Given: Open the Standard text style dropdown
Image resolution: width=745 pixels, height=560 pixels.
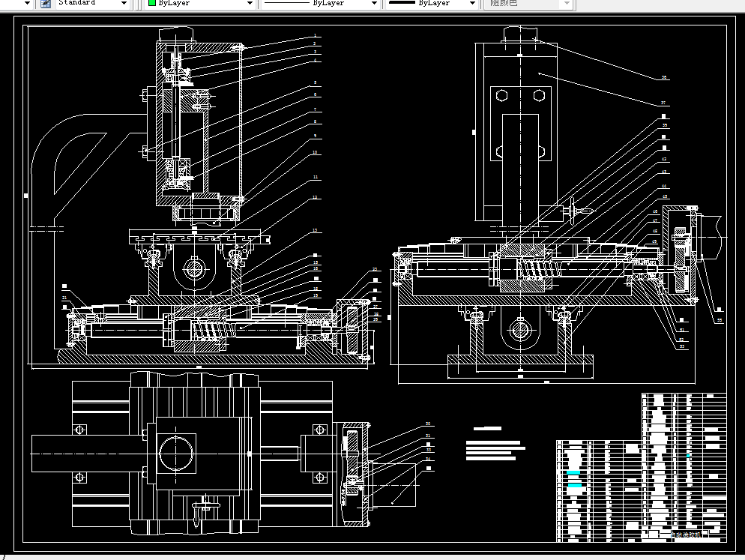Looking at the screenshot, I should [92, 3].
